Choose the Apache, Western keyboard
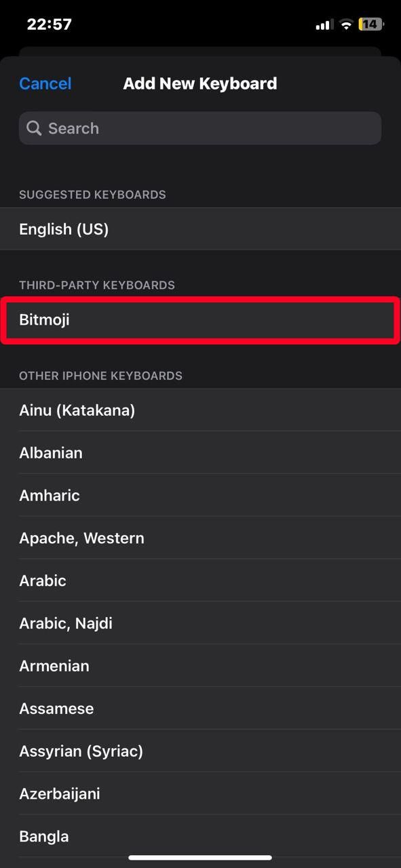 [200, 538]
